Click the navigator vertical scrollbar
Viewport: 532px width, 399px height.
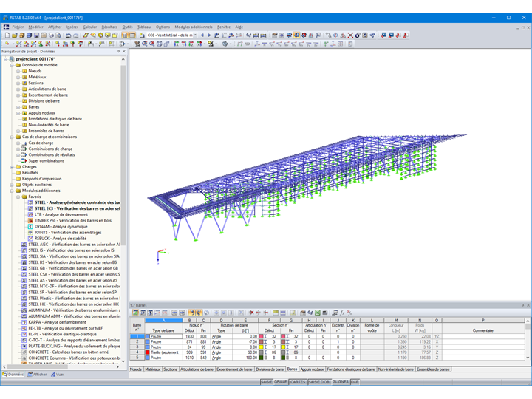(123, 154)
